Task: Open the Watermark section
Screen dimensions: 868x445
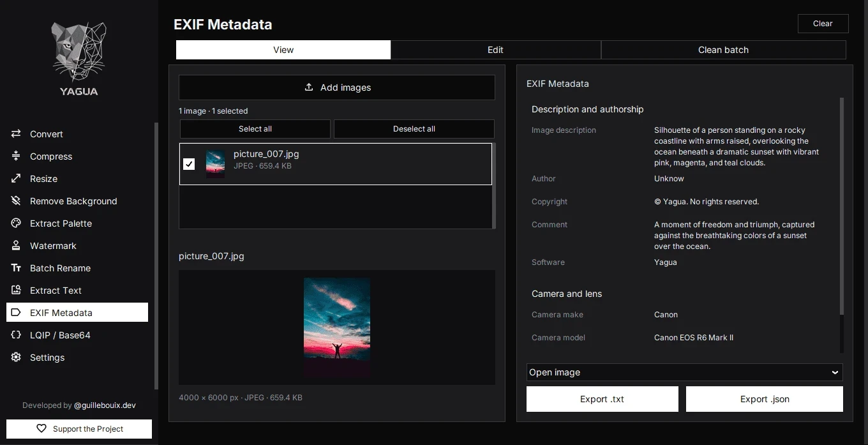Action: click(77, 246)
